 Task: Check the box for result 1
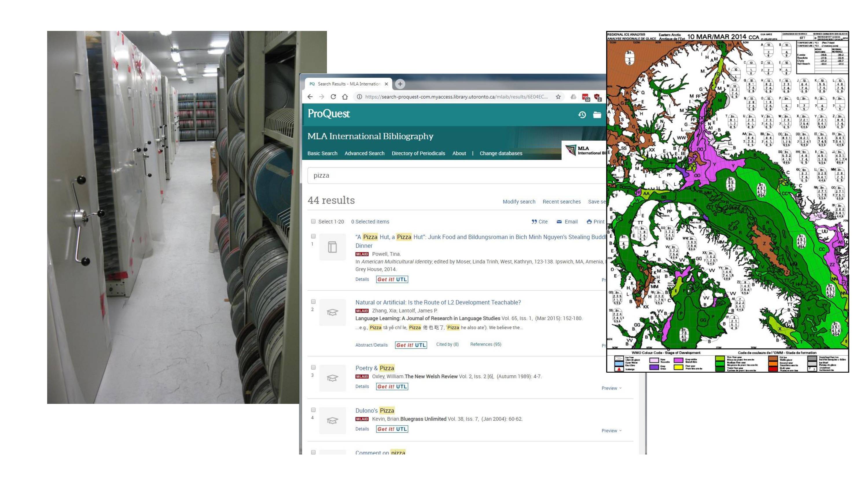pyautogui.click(x=313, y=236)
